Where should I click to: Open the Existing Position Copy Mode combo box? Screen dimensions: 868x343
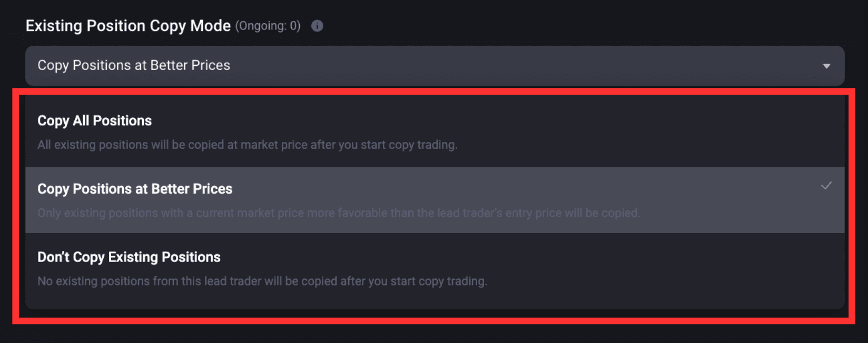pos(435,66)
